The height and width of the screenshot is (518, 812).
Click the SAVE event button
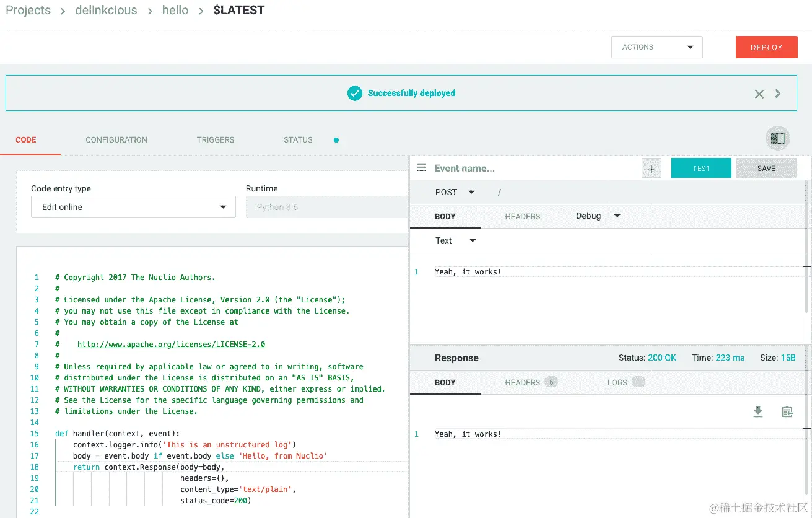(766, 168)
